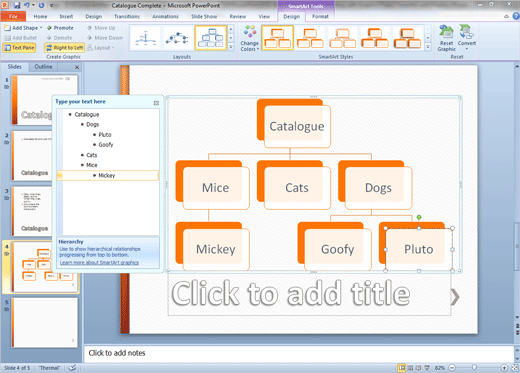Click the 'Click to add notes' field

[x=298, y=353]
